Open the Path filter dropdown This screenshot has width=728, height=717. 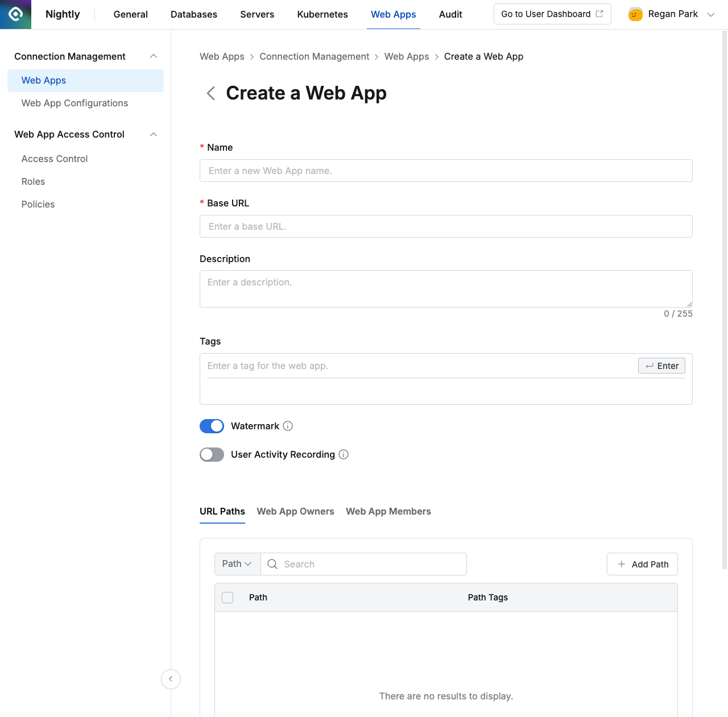pos(237,563)
